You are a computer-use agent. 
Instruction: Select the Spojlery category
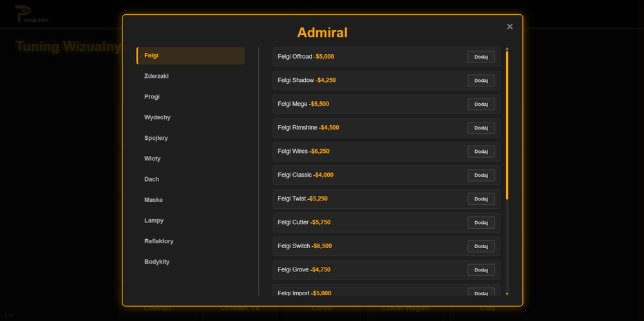coord(191,138)
